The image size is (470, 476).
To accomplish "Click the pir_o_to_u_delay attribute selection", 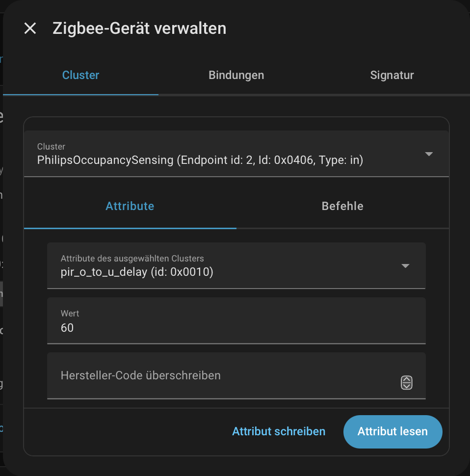I will tap(137, 272).
